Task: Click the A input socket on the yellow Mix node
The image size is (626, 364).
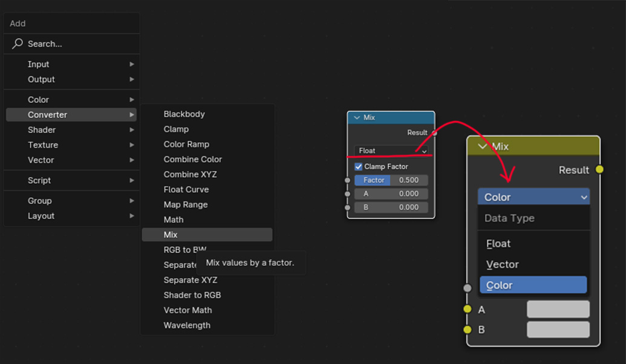Action: coord(468,308)
